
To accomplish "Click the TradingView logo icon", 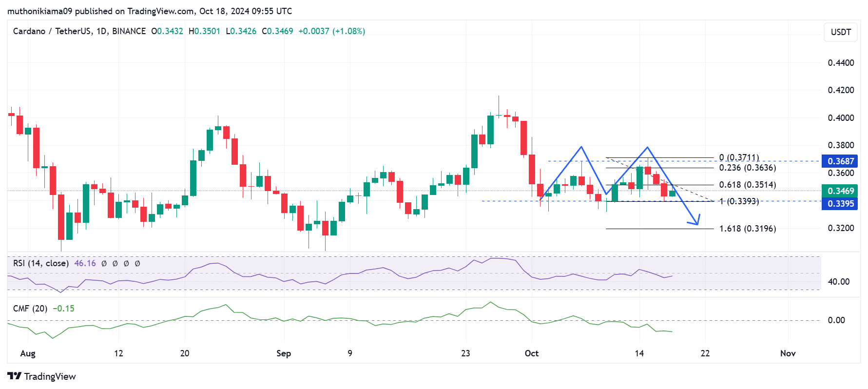I will pyautogui.click(x=15, y=376).
